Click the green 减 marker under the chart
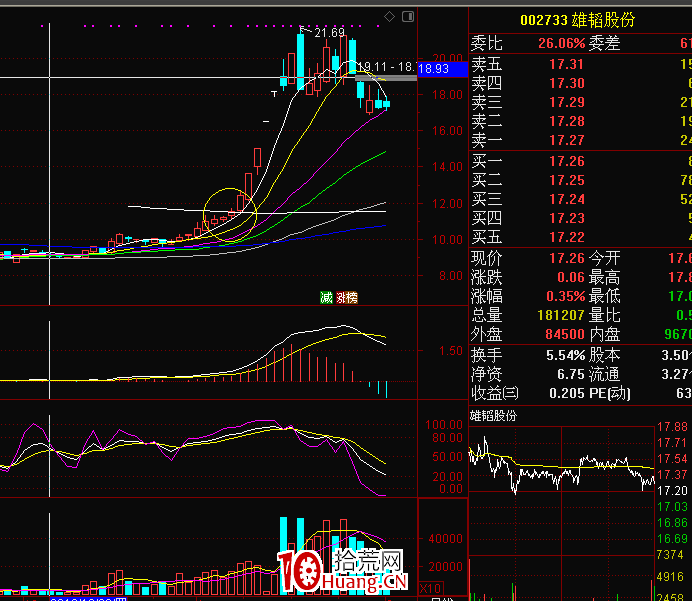This screenshot has height=601, width=692. (325, 297)
